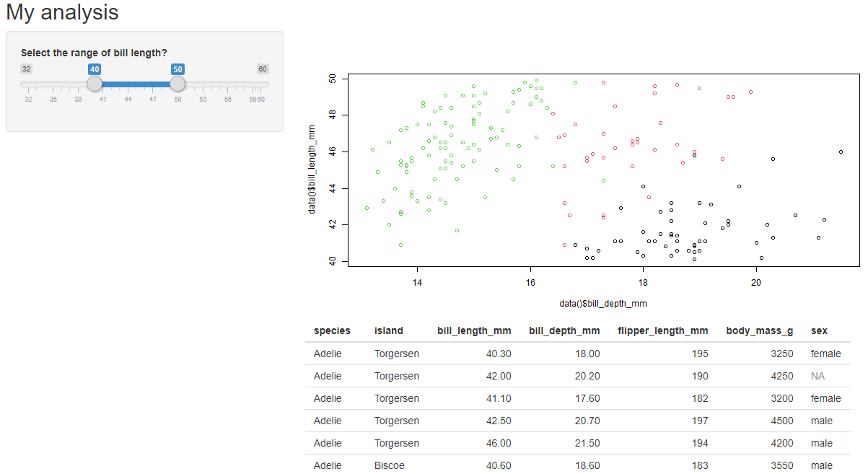The height and width of the screenshot is (474, 868).
Task: Click the slider track at tick 56
Action: [228, 84]
